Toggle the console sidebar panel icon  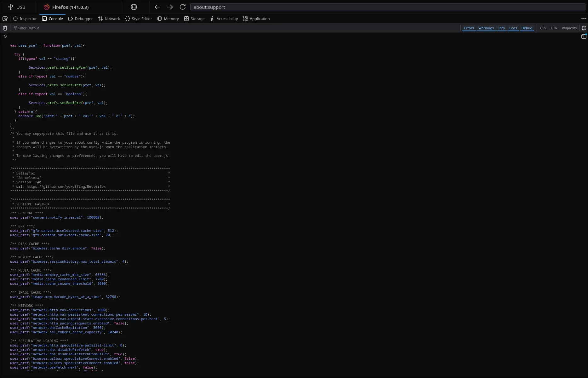pos(584,37)
